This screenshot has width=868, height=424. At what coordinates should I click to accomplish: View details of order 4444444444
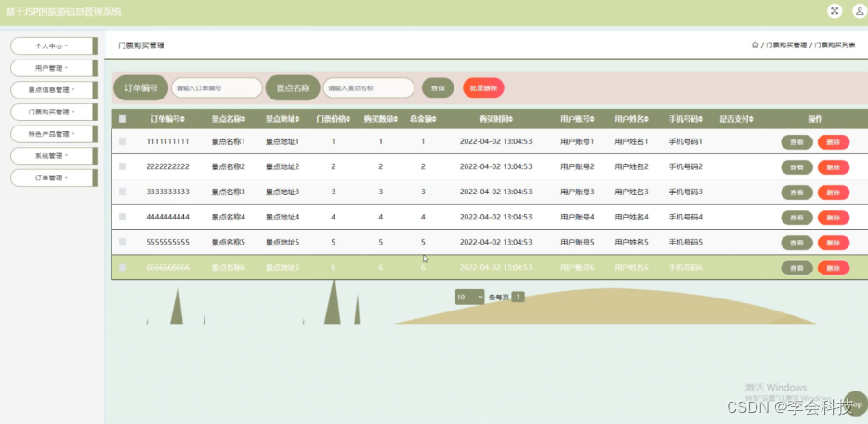tap(796, 218)
